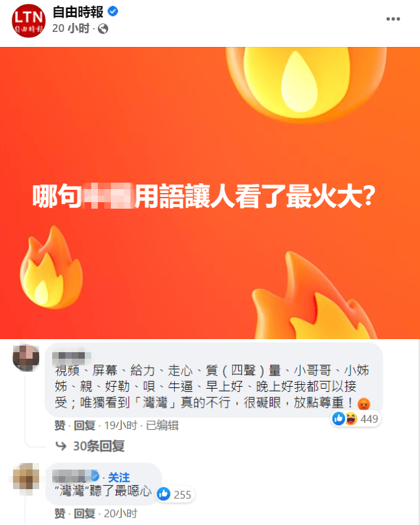Click the reply arrow icon beside 30条回复

pos(61,446)
